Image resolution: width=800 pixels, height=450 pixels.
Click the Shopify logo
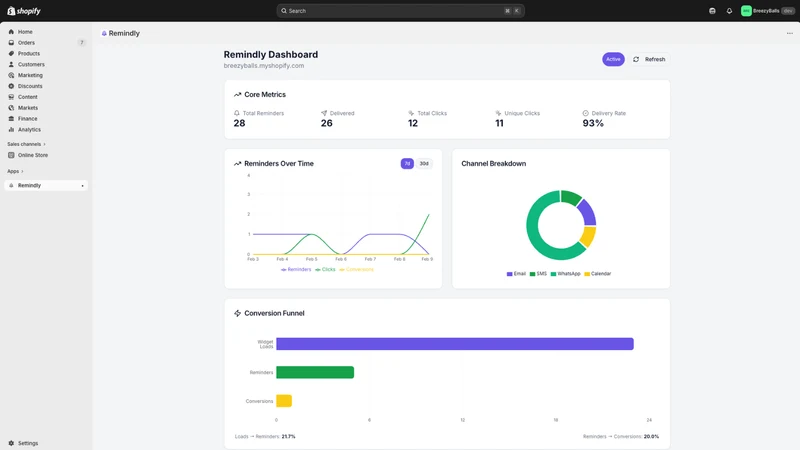point(24,11)
